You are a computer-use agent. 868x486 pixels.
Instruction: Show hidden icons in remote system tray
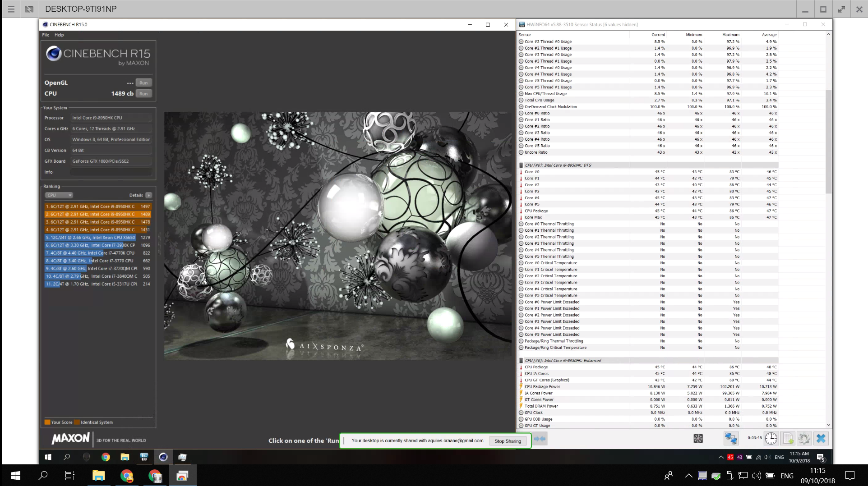(721, 457)
